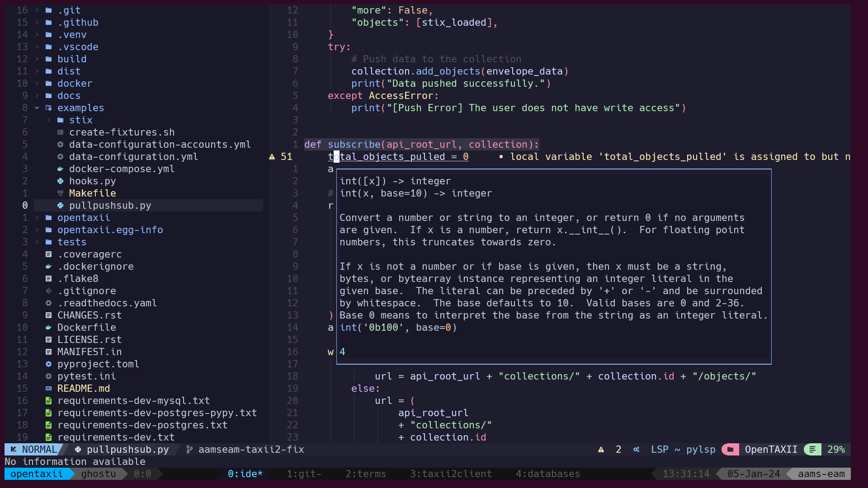The height and width of the screenshot is (488, 868).
Task: Click the opentaxii tmux session label
Action: 37,474
